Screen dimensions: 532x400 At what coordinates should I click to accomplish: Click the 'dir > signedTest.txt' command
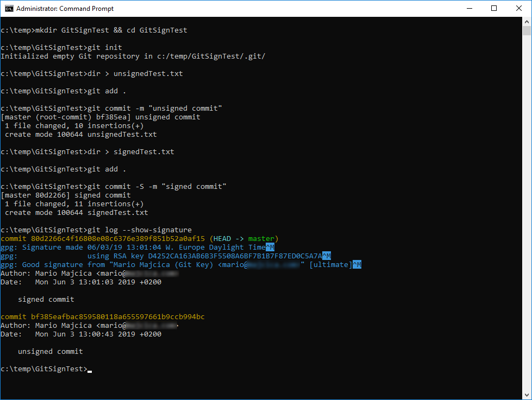(131, 152)
